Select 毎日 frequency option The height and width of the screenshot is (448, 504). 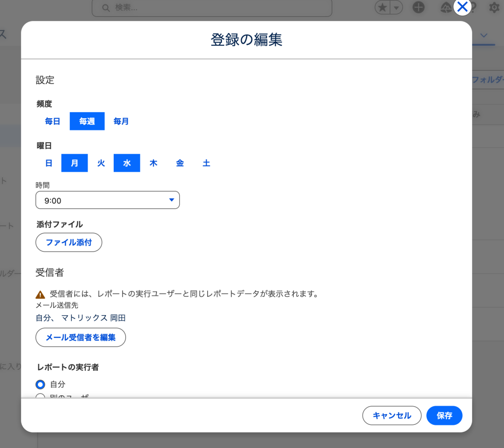coord(53,121)
